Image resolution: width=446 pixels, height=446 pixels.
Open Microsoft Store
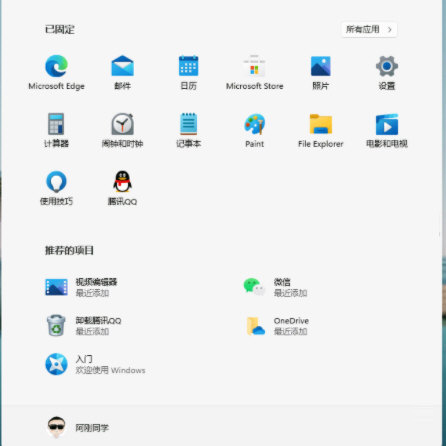click(254, 72)
